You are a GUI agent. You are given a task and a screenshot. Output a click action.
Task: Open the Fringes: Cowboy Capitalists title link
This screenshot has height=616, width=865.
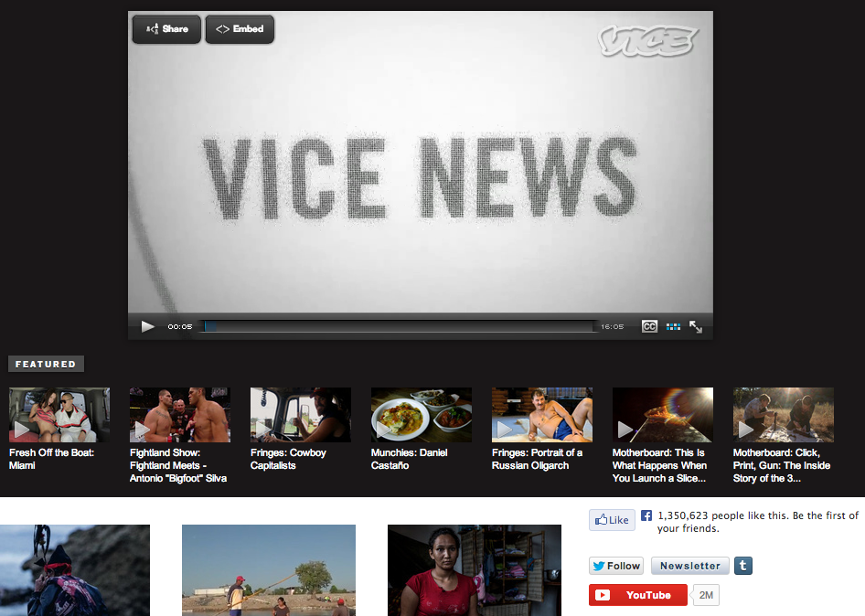pyautogui.click(x=288, y=459)
